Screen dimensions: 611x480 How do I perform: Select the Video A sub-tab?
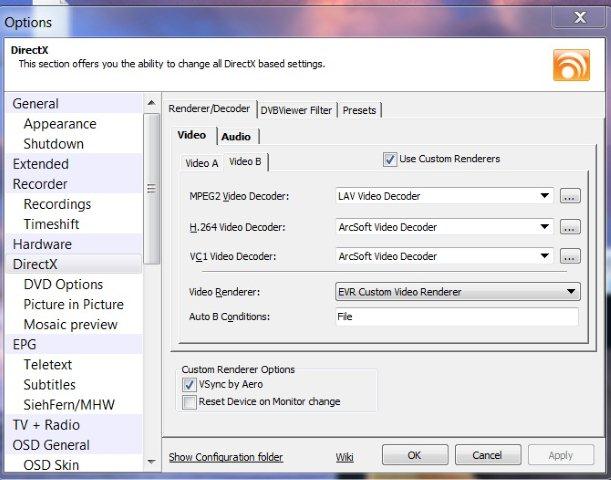click(x=201, y=162)
